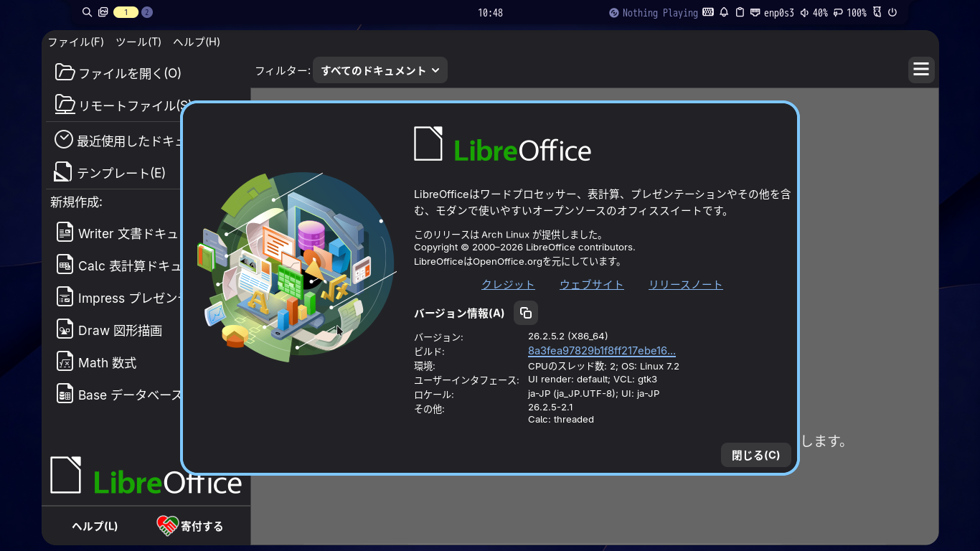Click the Remote Files folder icon
The image size is (980, 551).
point(65,105)
